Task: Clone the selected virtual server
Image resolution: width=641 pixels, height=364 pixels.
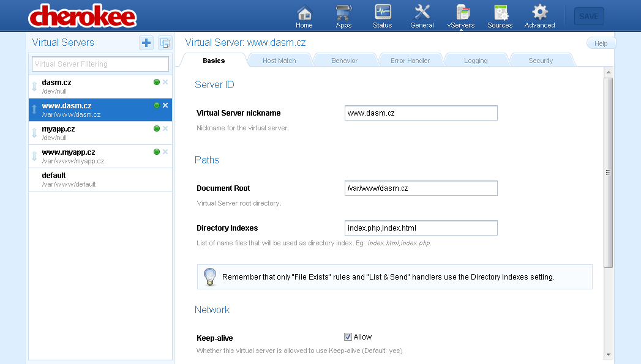Action: point(165,42)
